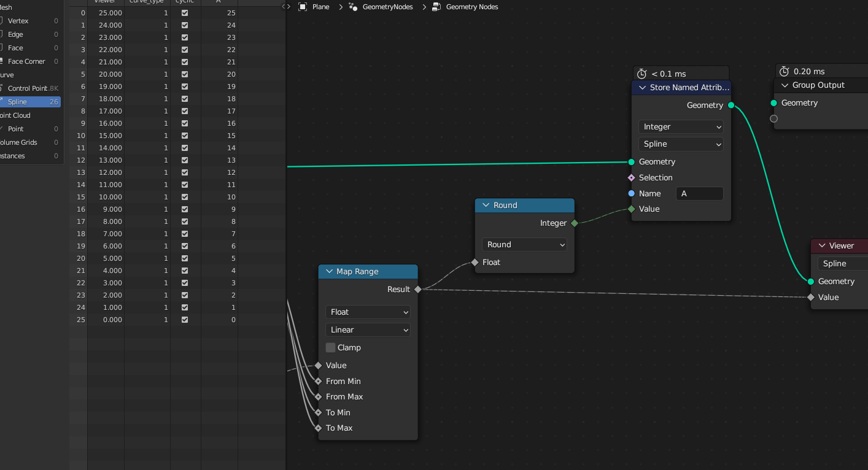Collapse the Map Range node
This screenshot has height=470, width=868.
(x=330, y=272)
